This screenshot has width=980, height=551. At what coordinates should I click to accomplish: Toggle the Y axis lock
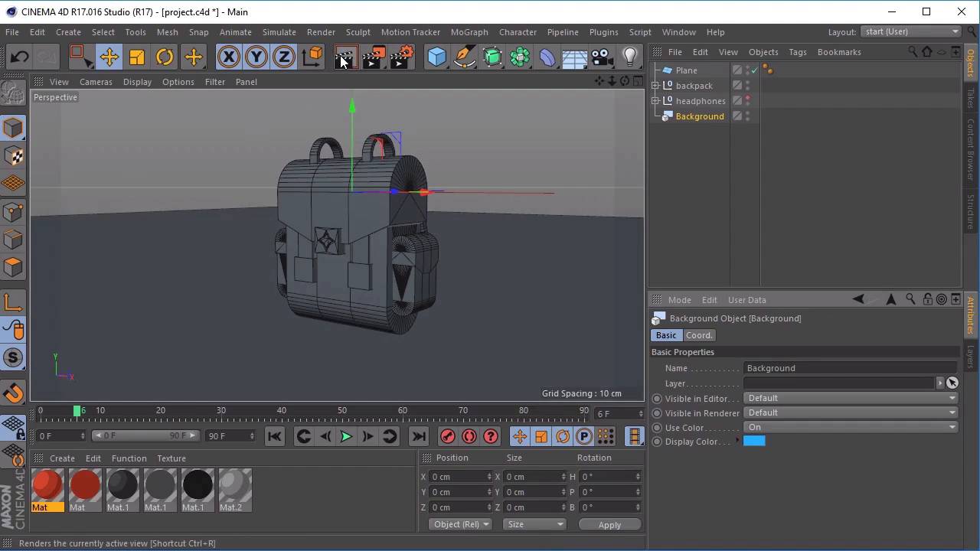[256, 57]
